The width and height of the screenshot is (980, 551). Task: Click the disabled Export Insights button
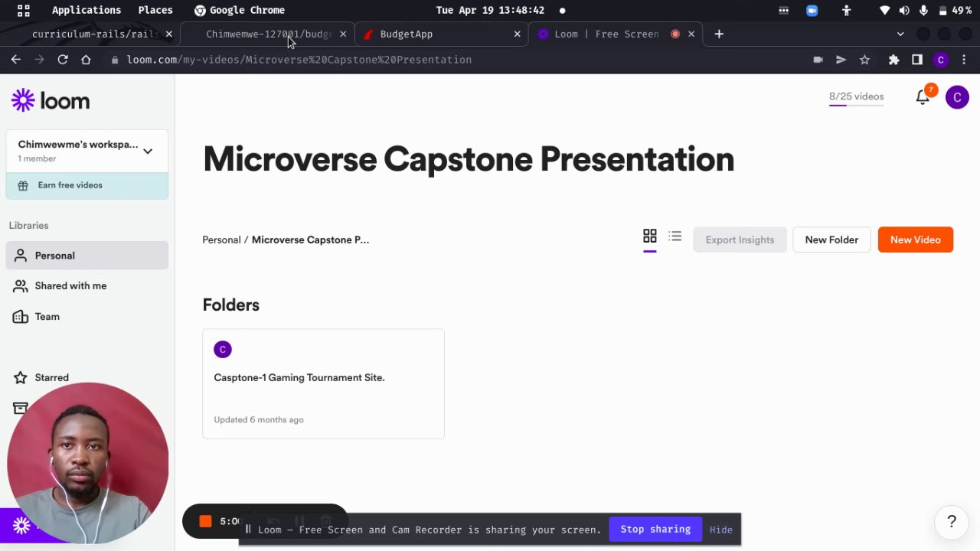pos(740,240)
